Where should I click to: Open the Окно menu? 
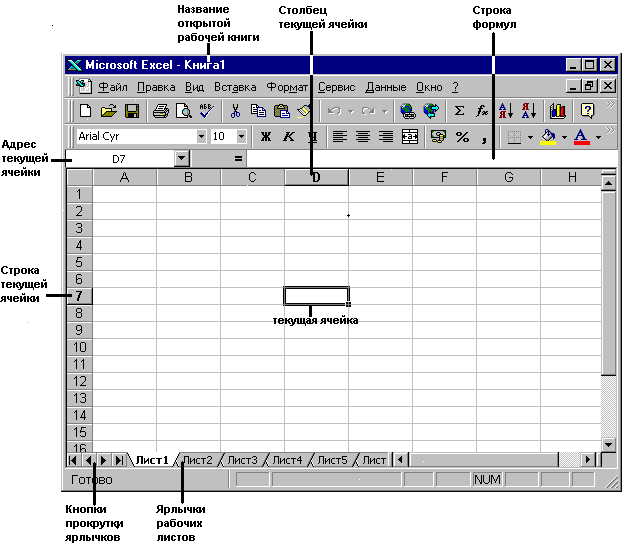click(429, 87)
